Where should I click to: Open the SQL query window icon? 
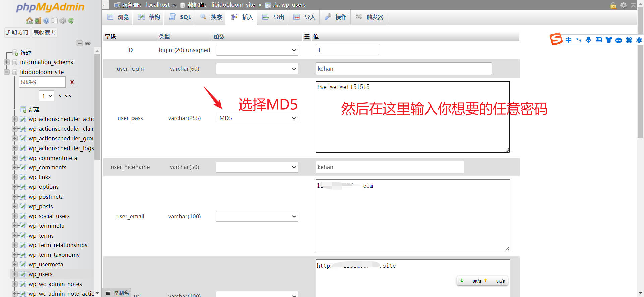pyautogui.click(x=54, y=21)
